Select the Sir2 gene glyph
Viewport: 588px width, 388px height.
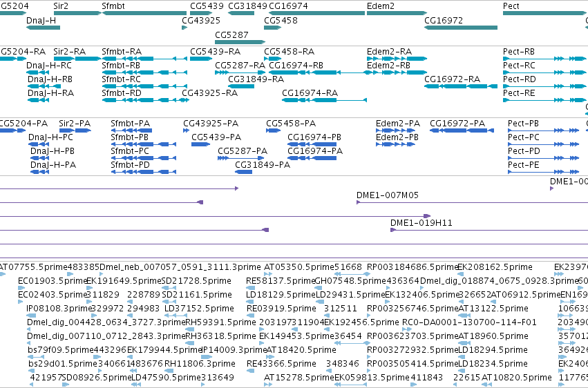[x=77, y=13]
